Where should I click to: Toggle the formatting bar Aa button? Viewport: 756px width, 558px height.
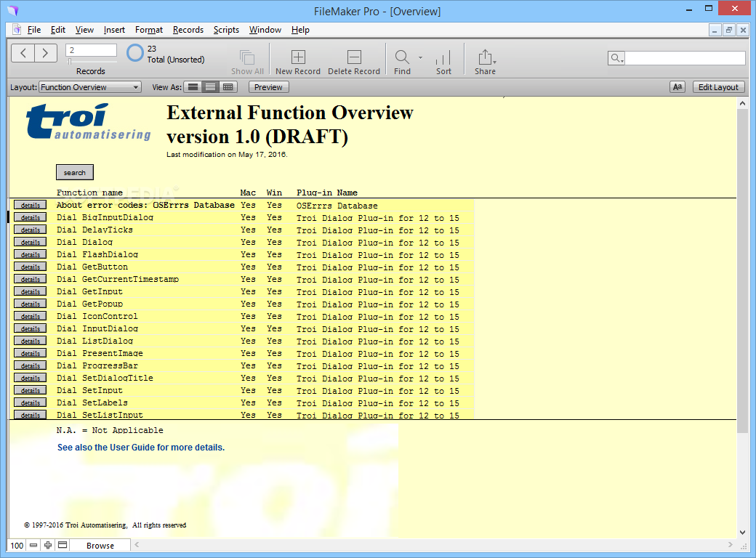(677, 87)
